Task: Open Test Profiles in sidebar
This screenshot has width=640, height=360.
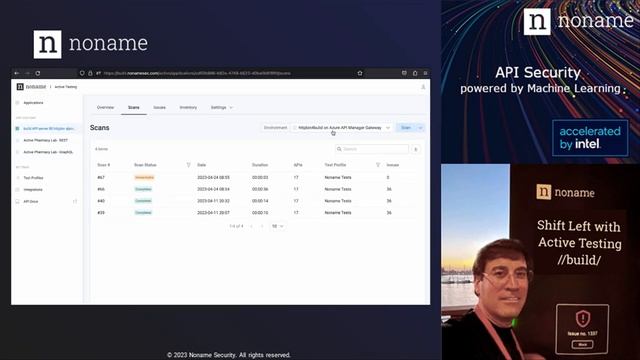Action: 33,178
